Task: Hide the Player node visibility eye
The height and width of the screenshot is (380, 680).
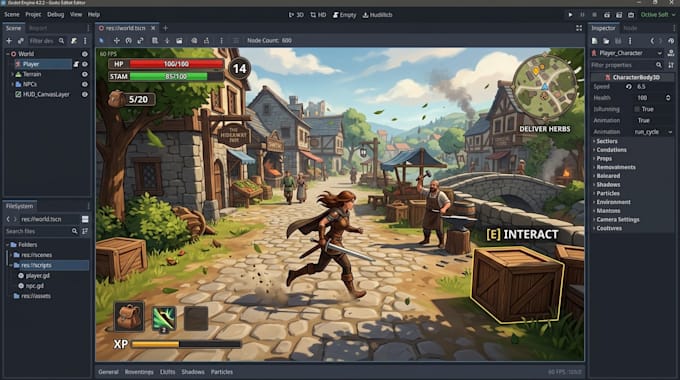Action: click(x=85, y=64)
